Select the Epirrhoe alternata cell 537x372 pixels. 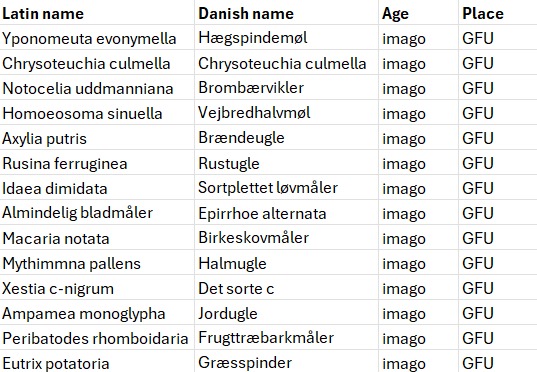tap(286, 212)
